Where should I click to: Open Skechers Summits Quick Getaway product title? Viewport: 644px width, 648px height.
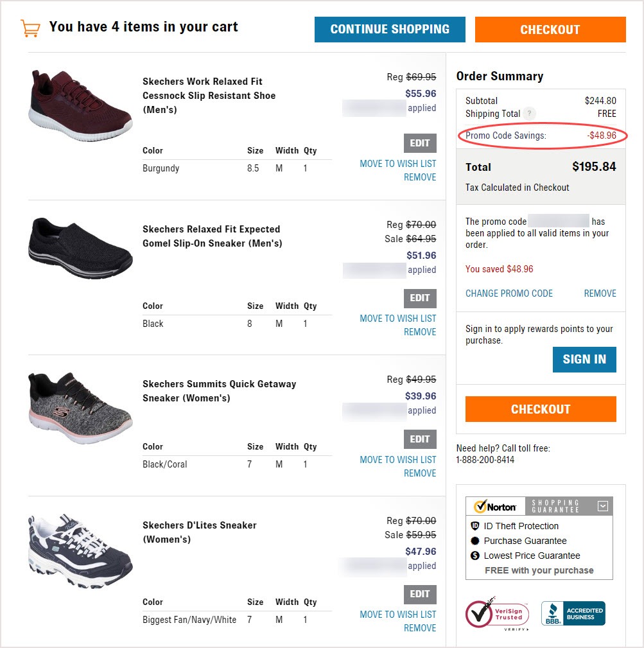tap(219, 391)
